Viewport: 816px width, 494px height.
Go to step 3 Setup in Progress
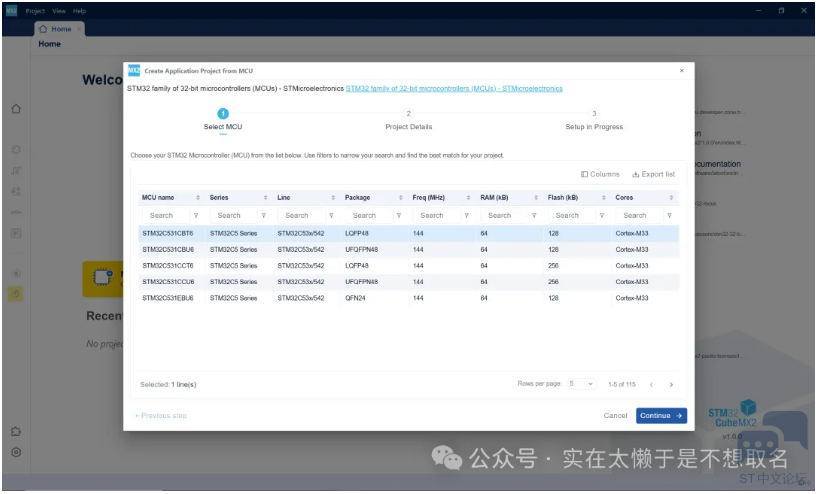tap(594, 120)
